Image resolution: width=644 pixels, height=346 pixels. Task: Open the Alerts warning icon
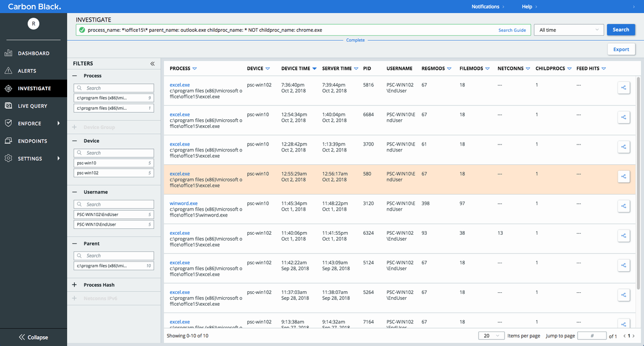(x=8, y=71)
